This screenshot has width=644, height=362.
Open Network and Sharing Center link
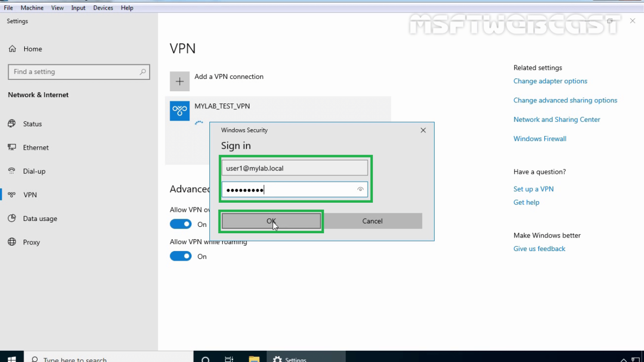coord(557,120)
